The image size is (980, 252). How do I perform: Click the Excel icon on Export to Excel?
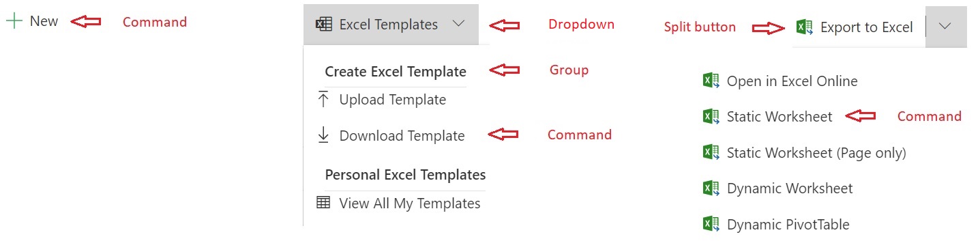pyautogui.click(x=805, y=27)
